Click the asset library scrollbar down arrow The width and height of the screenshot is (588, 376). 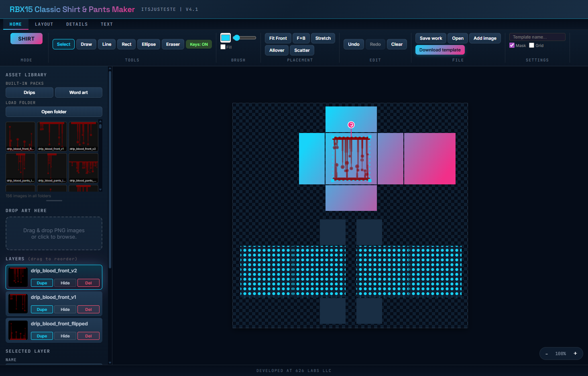pyautogui.click(x=100, y=189)
